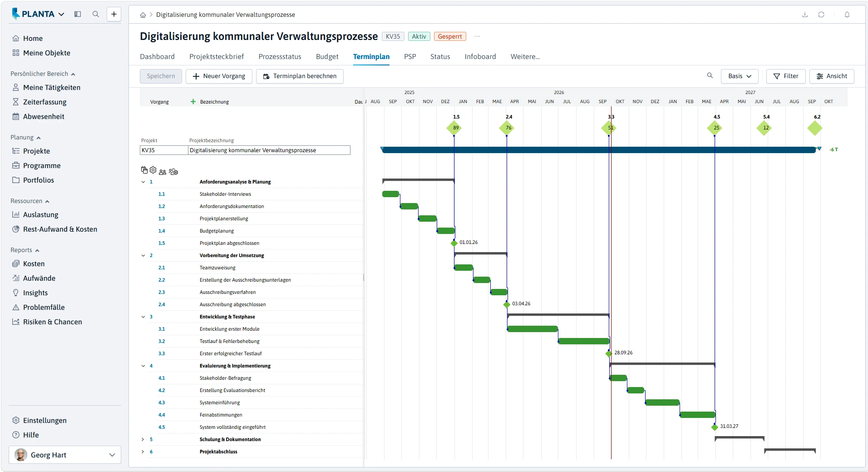Click the milestone diamond dated 03.04.26
This screenshot has width=868, height=472.
click(x=507, y=304)
